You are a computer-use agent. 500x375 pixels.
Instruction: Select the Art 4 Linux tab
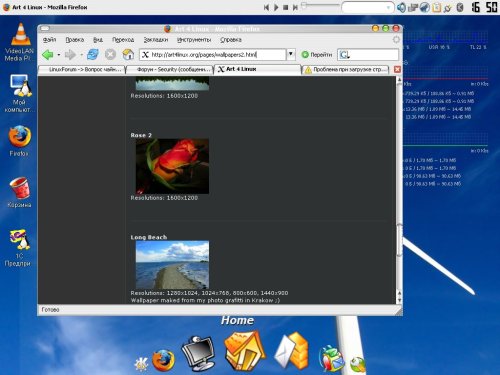(258, 69)
